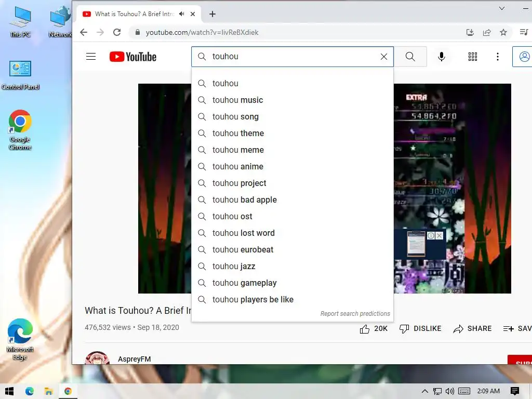Pick the 'touhou project' suggestion

click(x=292, y=183)
